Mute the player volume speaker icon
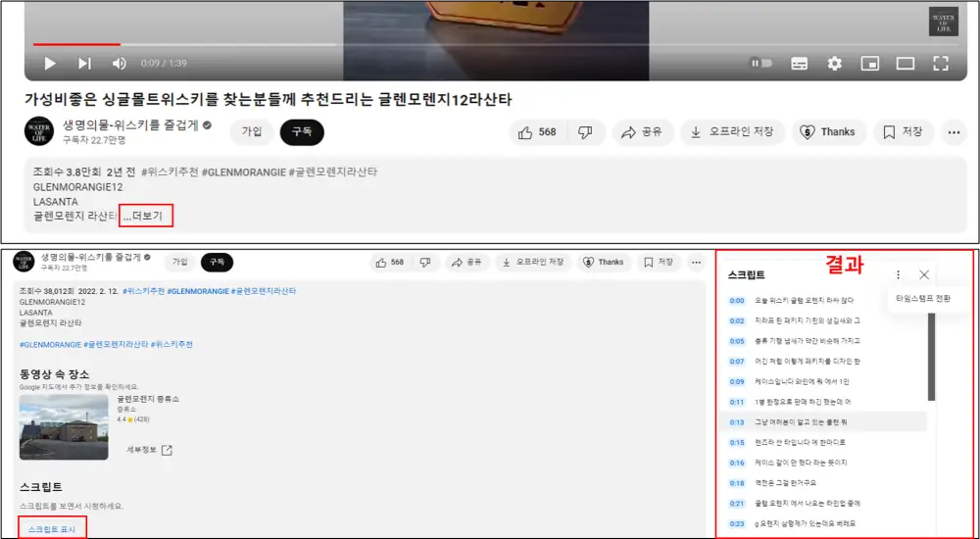Screen dimensions: 980x539 click(x=119, y=63)
